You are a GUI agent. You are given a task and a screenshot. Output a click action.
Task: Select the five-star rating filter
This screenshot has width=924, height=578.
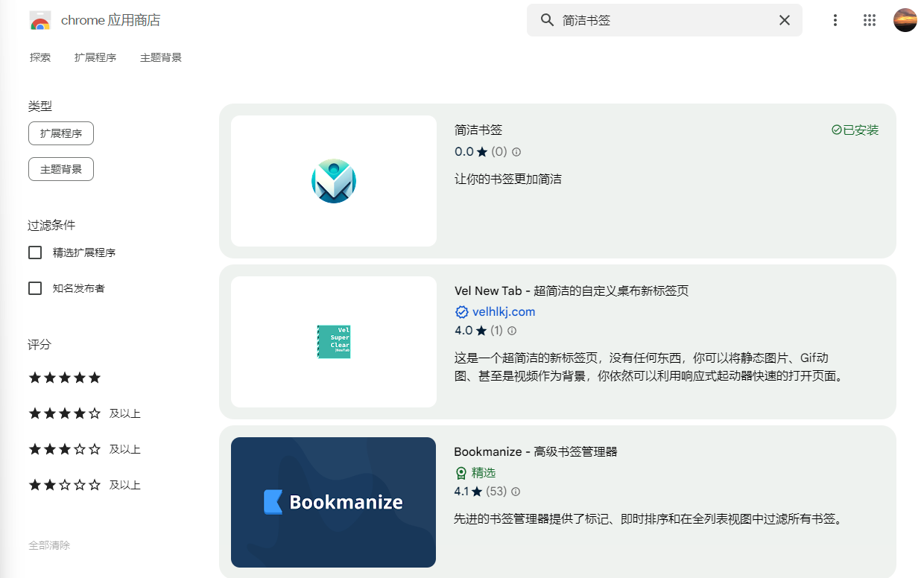point(64,378)
